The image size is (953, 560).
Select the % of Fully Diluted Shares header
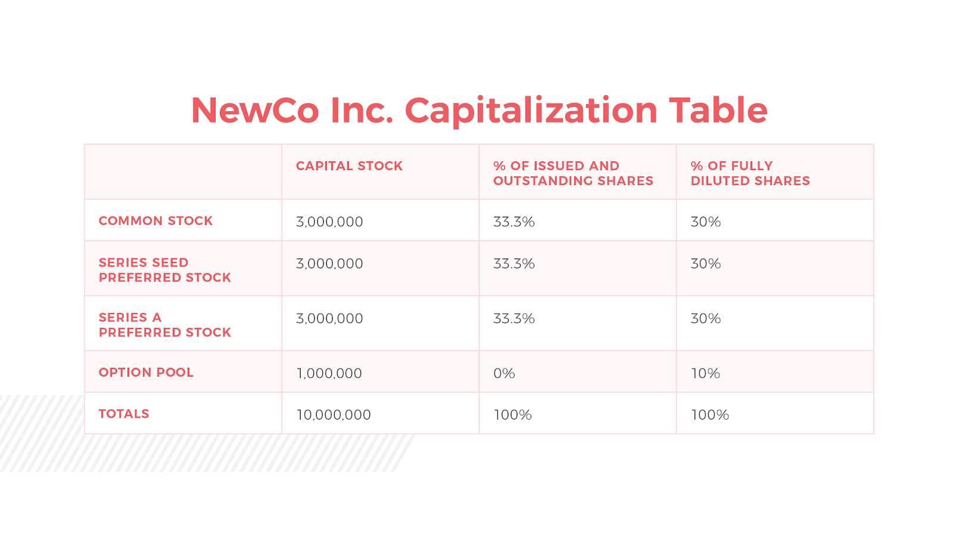pos(750,173)
